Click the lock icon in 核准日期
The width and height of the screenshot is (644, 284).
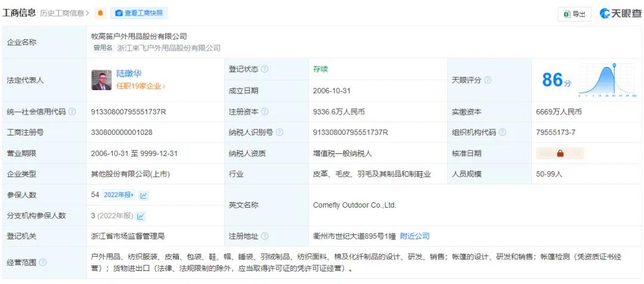560,153
